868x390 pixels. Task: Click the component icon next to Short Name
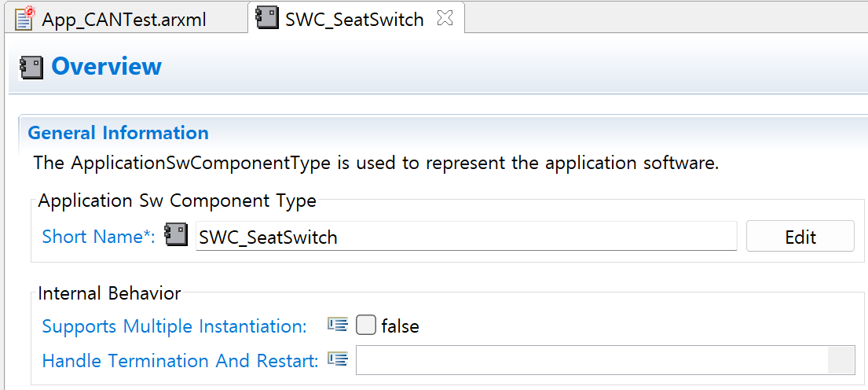click(177, 235)
